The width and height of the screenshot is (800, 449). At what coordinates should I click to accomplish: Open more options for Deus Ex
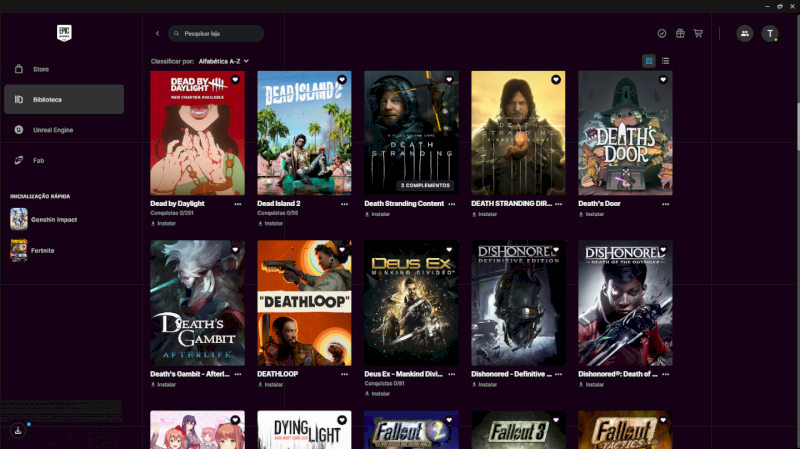pyautogui.click(x=452, y=375)
